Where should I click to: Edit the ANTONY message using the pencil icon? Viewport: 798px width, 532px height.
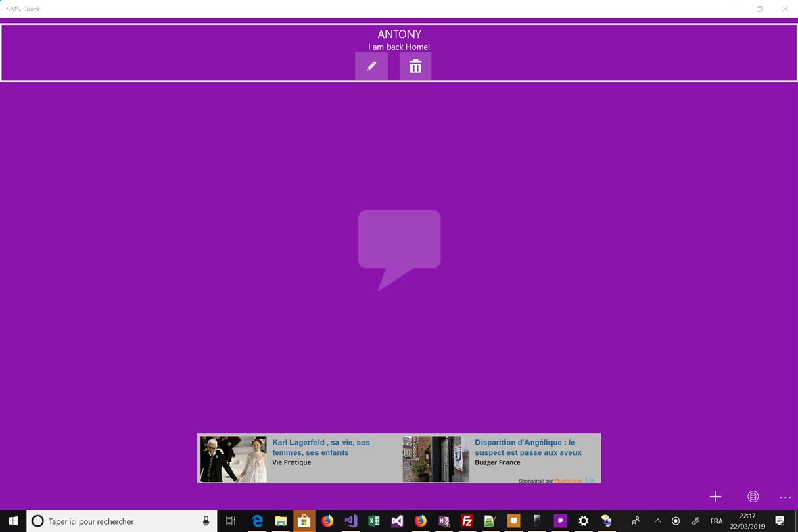pos(371,66)
